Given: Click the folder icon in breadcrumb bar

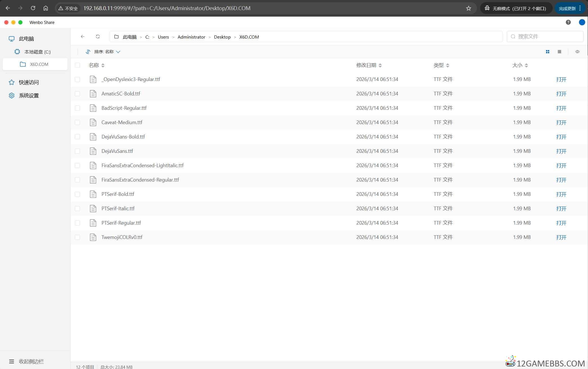Looking at the screenshot, I should [116, 37].
